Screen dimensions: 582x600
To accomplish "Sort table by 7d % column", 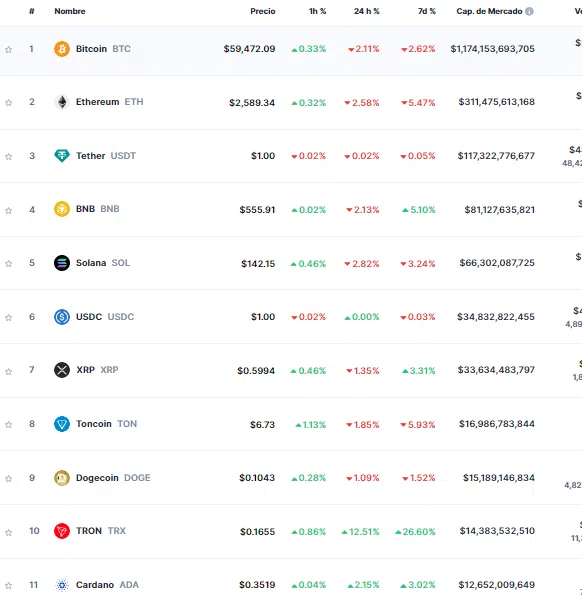I will coord(427,11).
